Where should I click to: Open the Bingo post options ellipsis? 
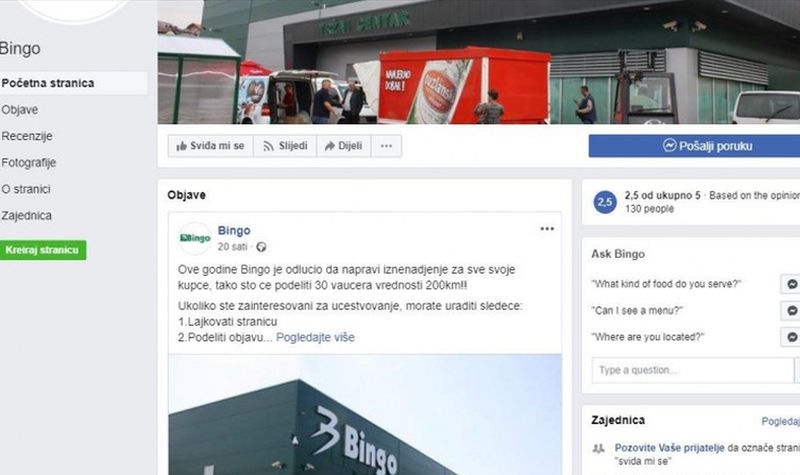pos(547,229)
